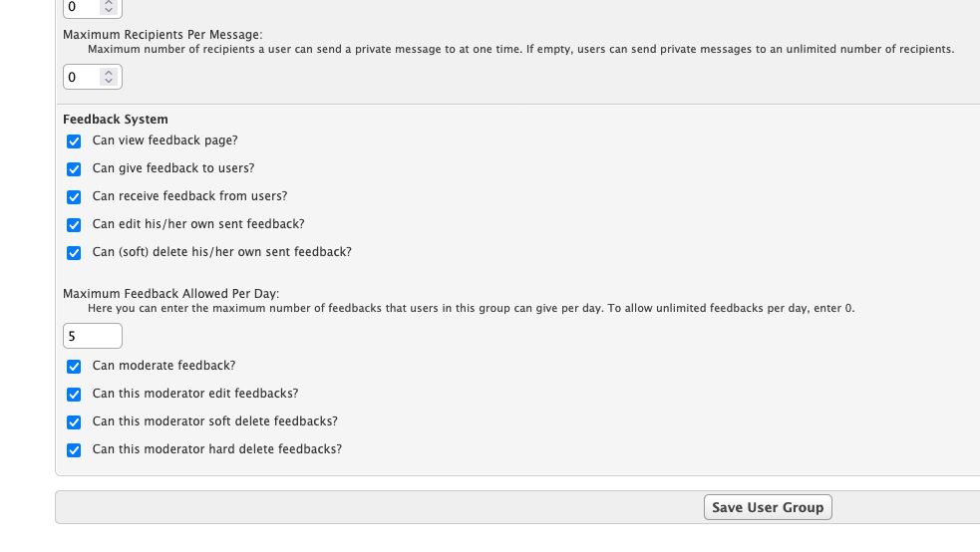980x552 pixels.
Task: Toggle 'Can moderate feedback?' checkbox
Action: (x=74, y=367)
